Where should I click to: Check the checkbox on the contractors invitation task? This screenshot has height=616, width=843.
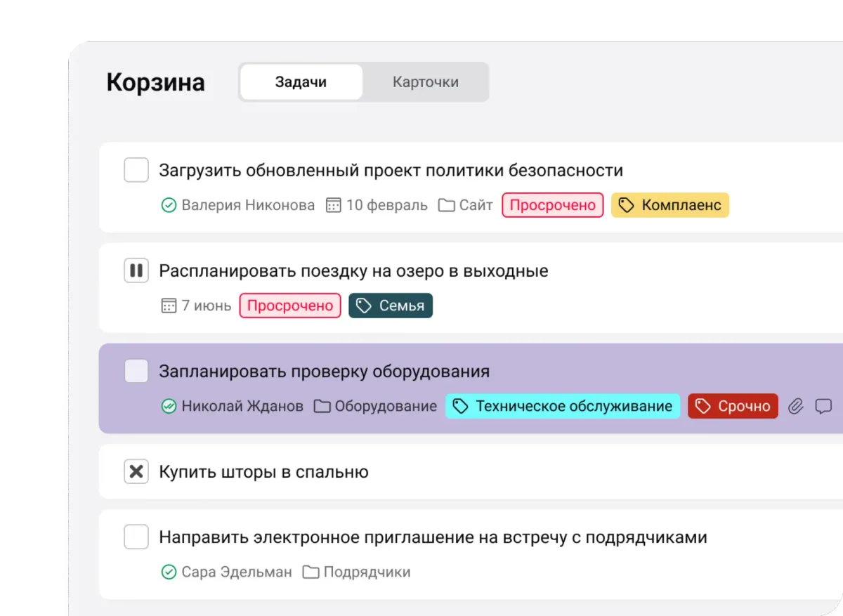pyautogui.click(x=136, y=537)
